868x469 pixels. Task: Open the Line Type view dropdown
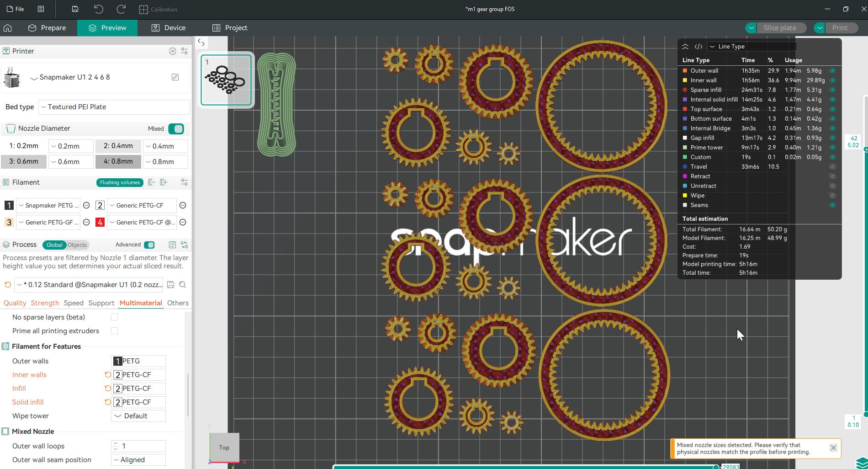(752, 47)
